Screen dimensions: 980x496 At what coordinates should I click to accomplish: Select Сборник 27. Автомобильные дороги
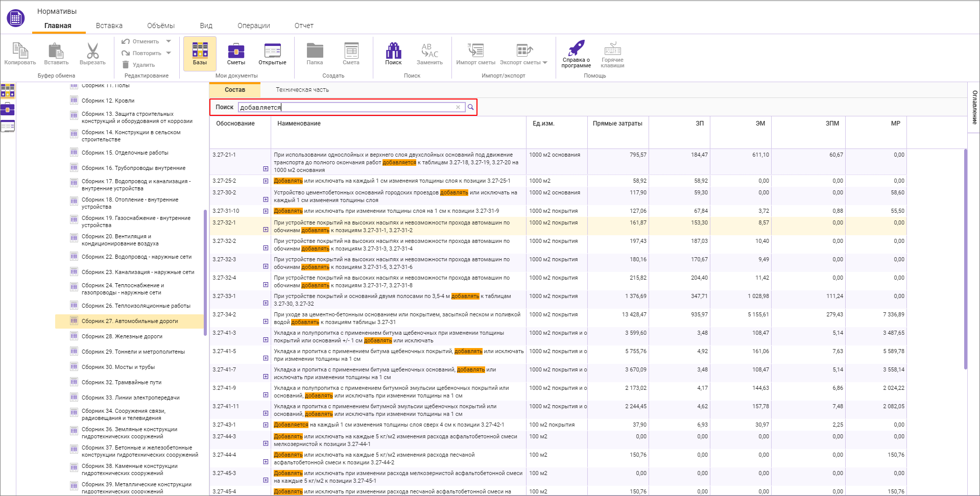[129, 321]
